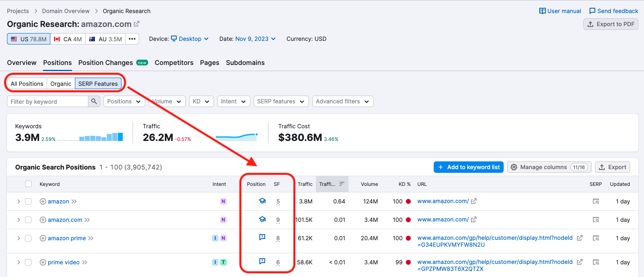The image size is (644, 277).
Task: Click sort icon in Traffic % column header
Action: point(342,184)
